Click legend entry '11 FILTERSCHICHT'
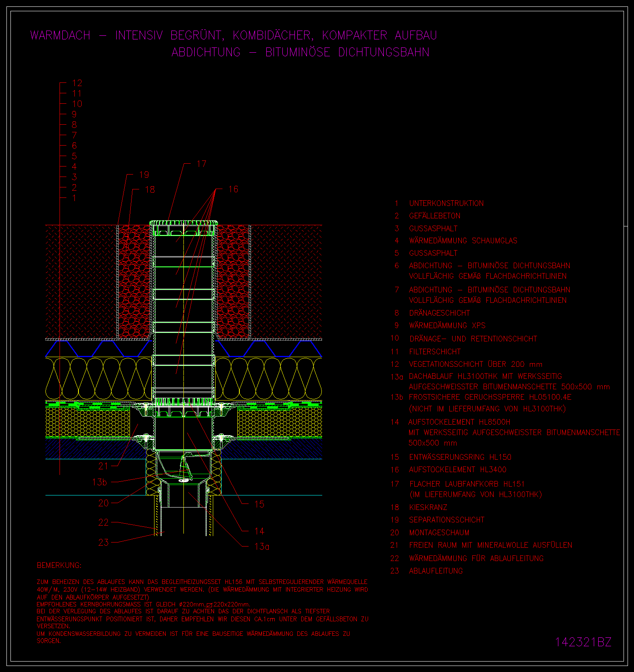The height and width of the screenshot is (672, 634). tap(426, 351)
